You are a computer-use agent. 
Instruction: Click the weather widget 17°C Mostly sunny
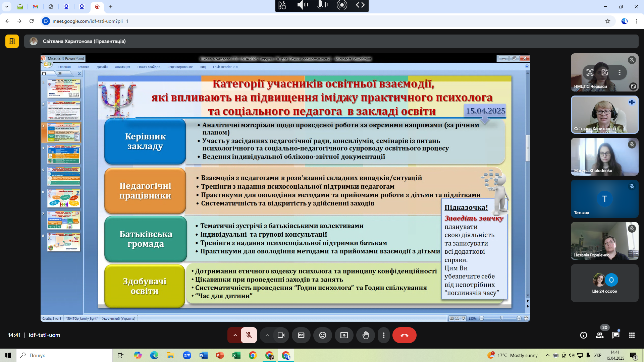pyautogui.click(x=513, y=355)
